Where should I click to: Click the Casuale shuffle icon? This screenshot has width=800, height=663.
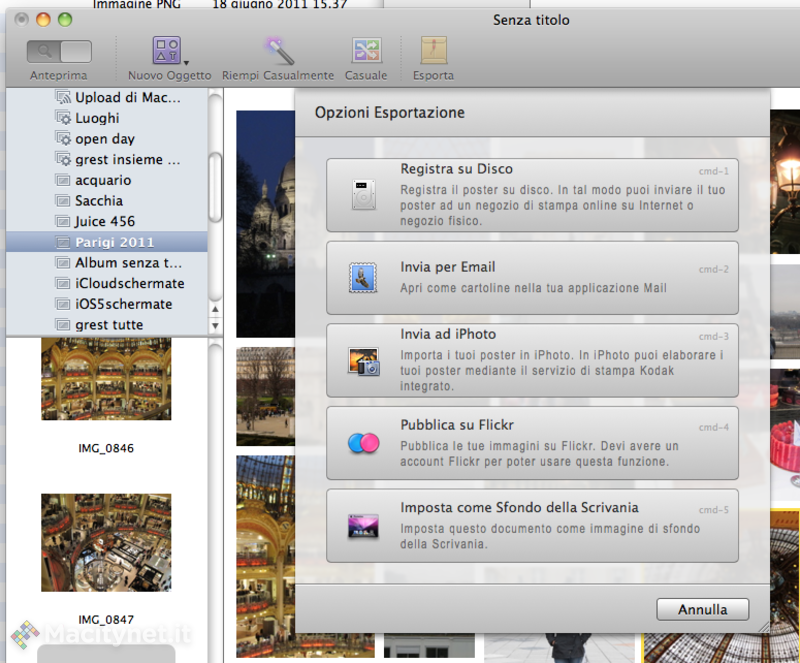pos(366,51)
